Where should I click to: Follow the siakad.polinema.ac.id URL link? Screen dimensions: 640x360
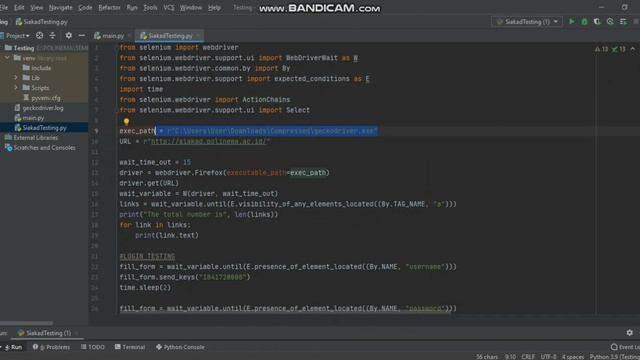point(209,141)
